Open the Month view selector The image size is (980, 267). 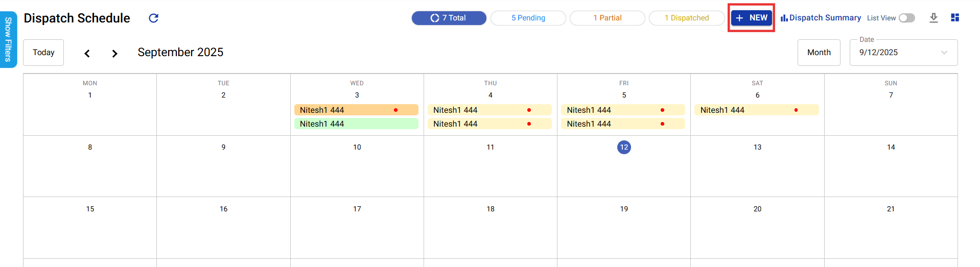[x=819, y=53]
